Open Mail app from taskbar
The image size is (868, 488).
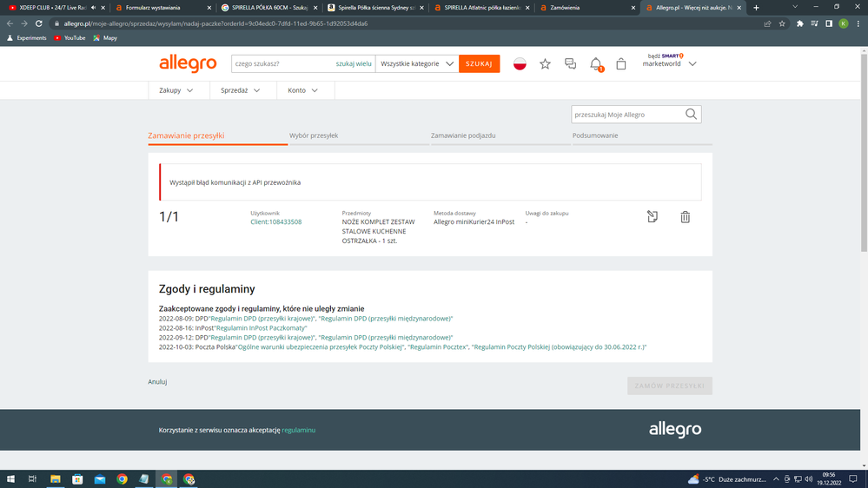coord(100,479)
